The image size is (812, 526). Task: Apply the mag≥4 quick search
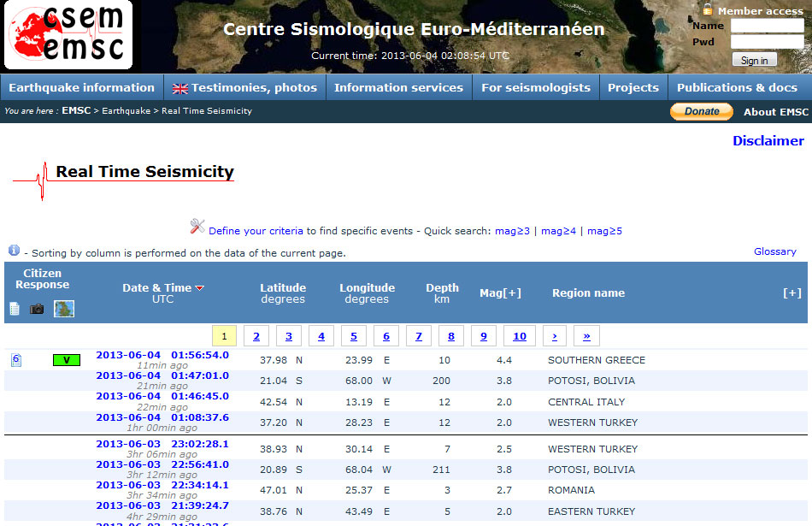coord(558,231)
